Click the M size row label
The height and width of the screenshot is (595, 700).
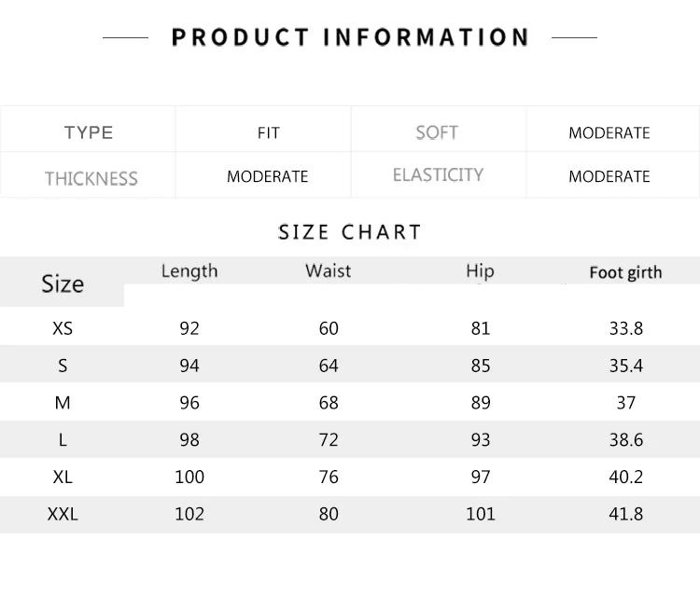pos(63,403)
